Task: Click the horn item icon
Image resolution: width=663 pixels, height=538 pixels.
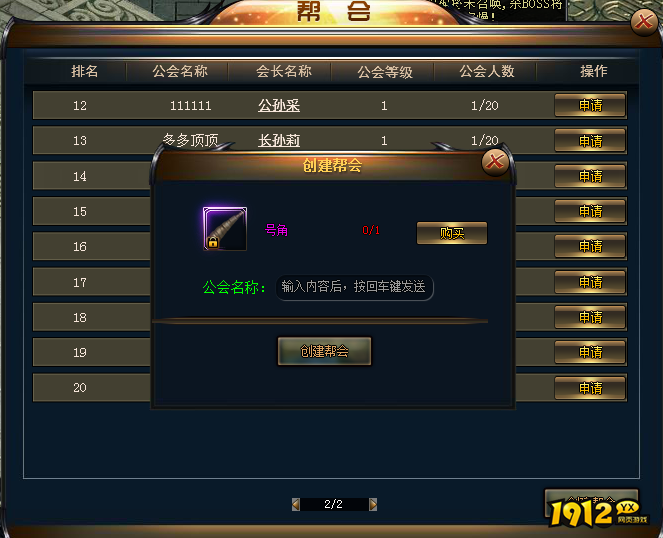Action: pyautogui.click(x=225, y=229)
